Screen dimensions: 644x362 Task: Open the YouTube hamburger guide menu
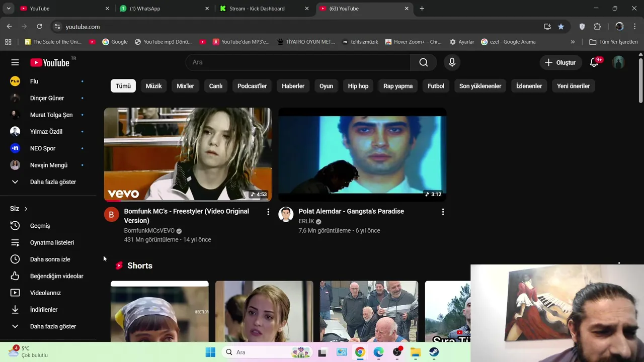click(x=15, y=62)
